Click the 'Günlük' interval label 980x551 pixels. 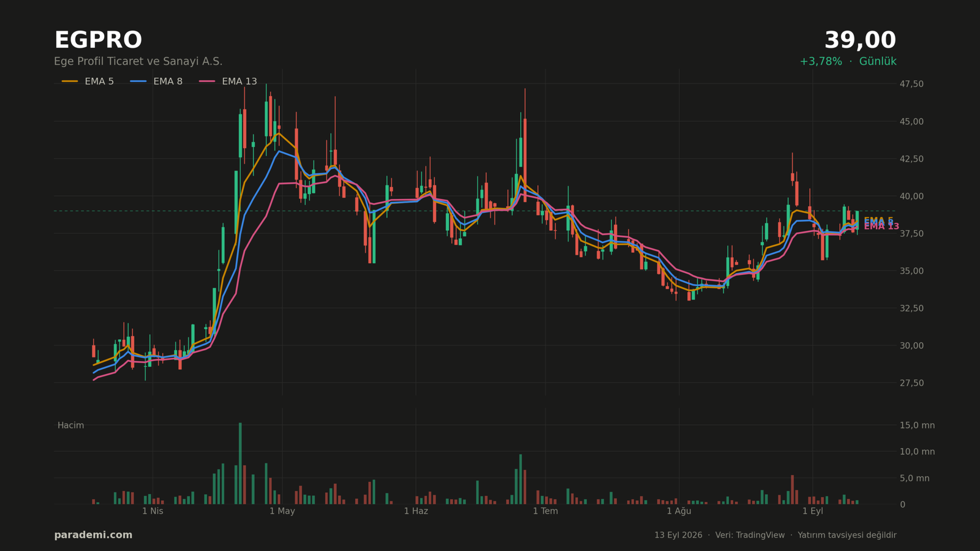tap(878, 62)
